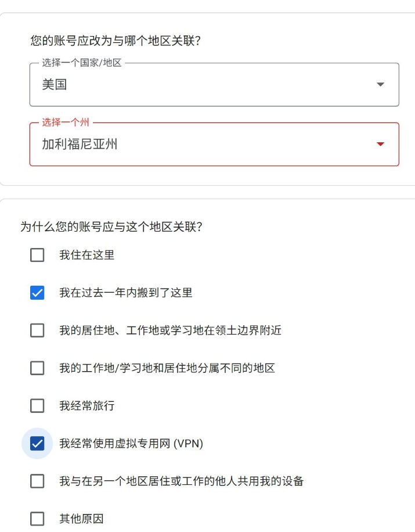
Task: Click the 其他原因 label text
Action: [x=81, y=519]
